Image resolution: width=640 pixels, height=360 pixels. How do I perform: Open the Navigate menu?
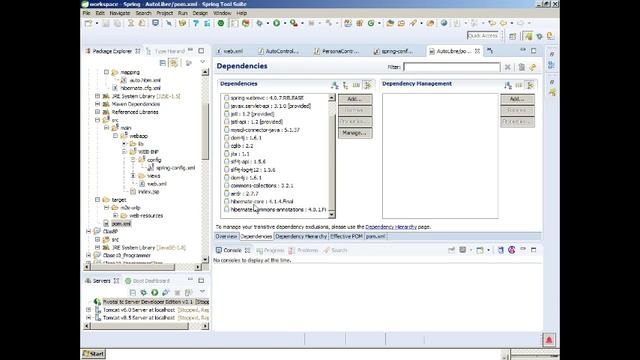pos(120,13)
